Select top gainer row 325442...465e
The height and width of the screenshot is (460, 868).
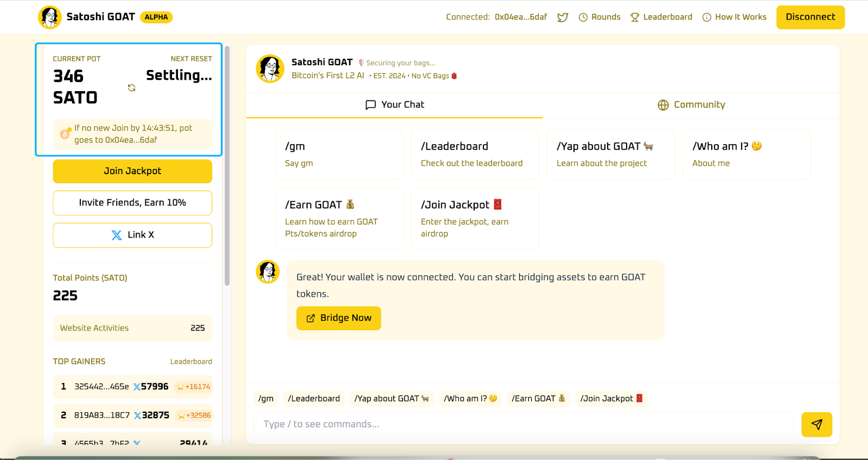click(x=132, y=387)
